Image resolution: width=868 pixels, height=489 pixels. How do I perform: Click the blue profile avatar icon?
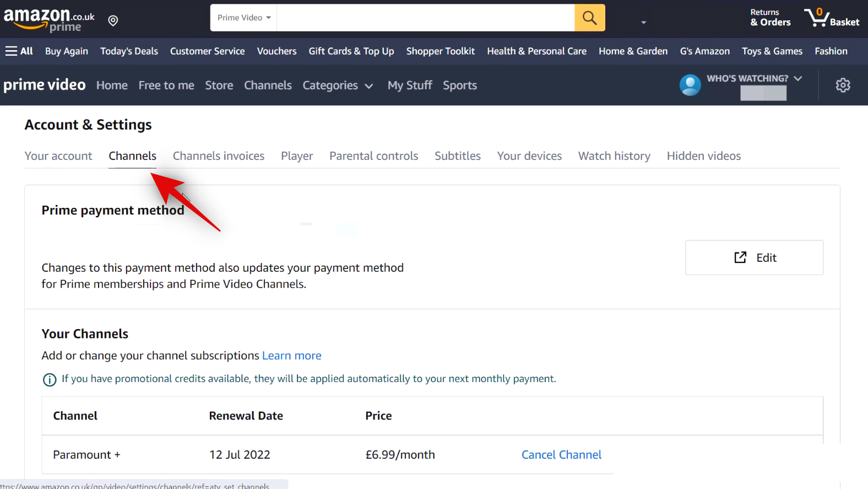click(x=690, y=85)
